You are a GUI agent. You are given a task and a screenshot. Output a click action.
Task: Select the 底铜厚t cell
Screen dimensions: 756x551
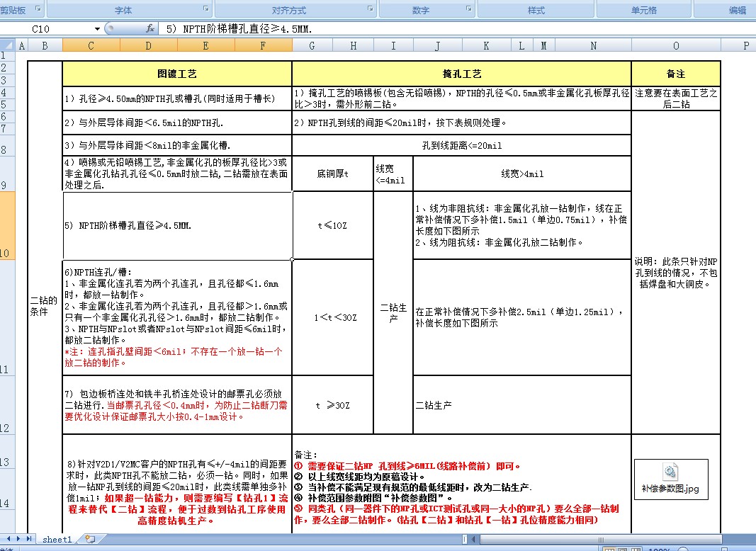pyautogui.click(x=333, y=174)
